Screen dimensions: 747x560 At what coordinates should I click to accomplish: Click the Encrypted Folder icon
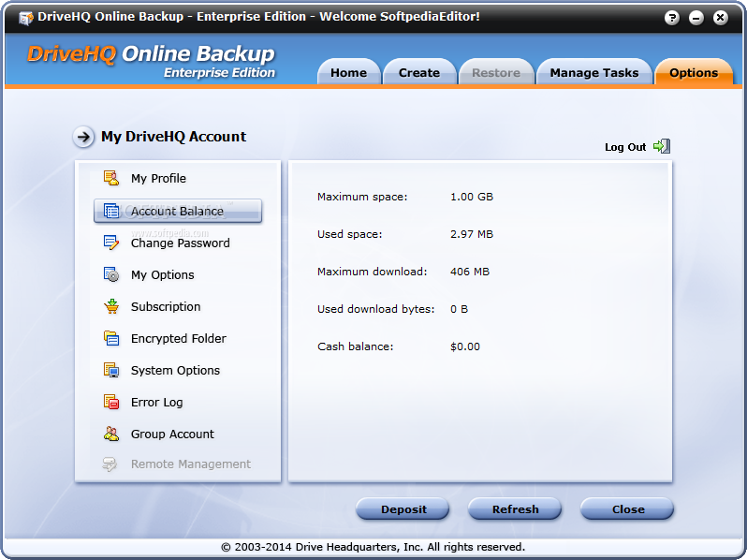point(111,338)
